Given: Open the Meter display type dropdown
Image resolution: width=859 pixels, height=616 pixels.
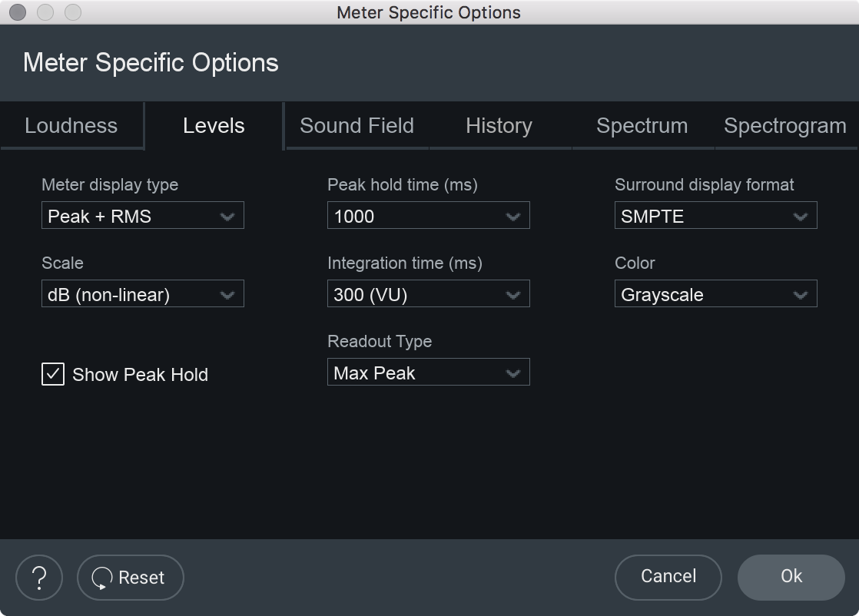Looking at the screenshot, I should click(x=143, y=216).
